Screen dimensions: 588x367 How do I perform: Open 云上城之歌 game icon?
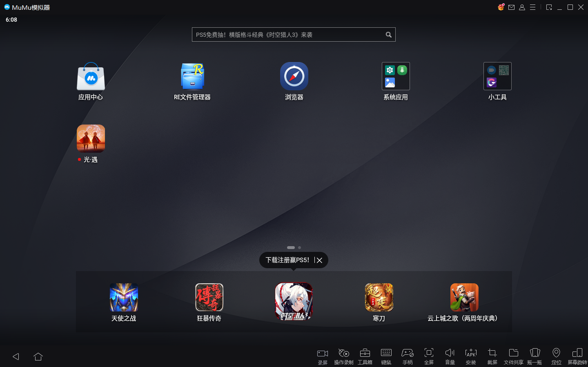coord(464,297)
